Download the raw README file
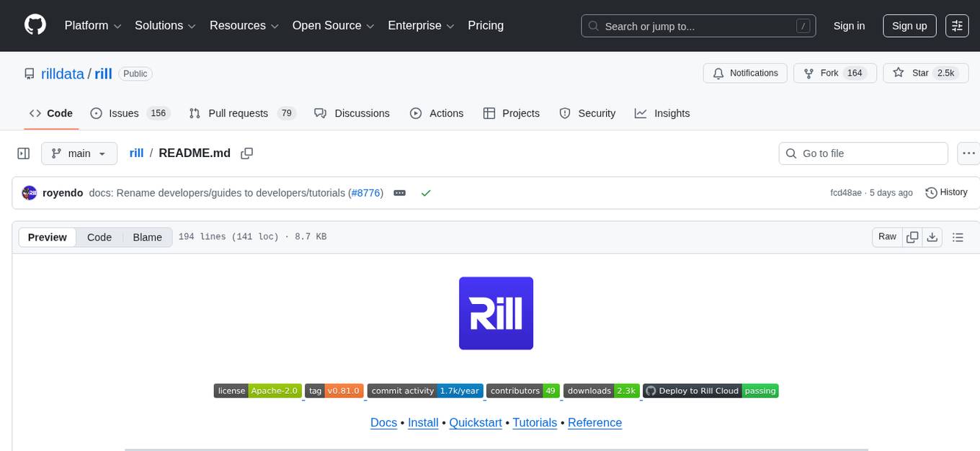 [x=932, y=236]
